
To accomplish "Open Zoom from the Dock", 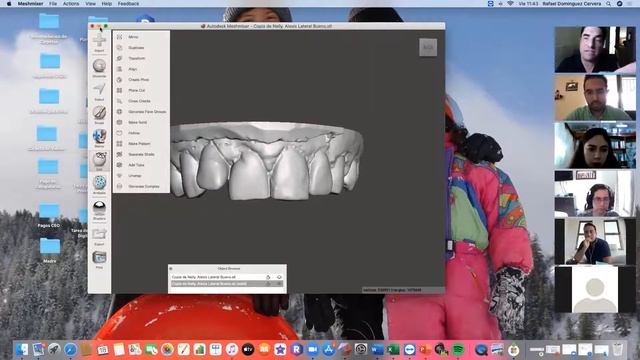I will [x=312, y=349].
